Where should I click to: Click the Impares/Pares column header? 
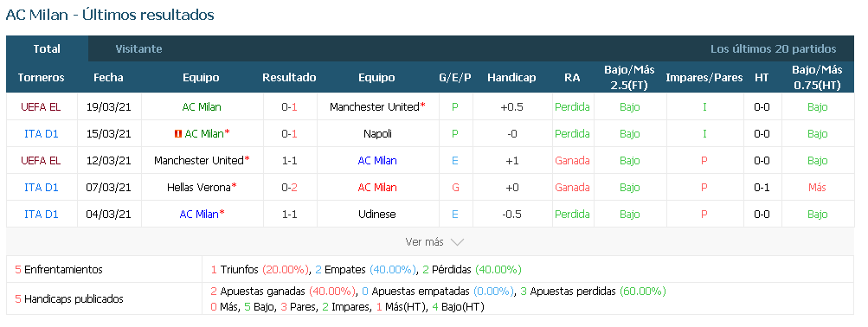coord(704,78)
